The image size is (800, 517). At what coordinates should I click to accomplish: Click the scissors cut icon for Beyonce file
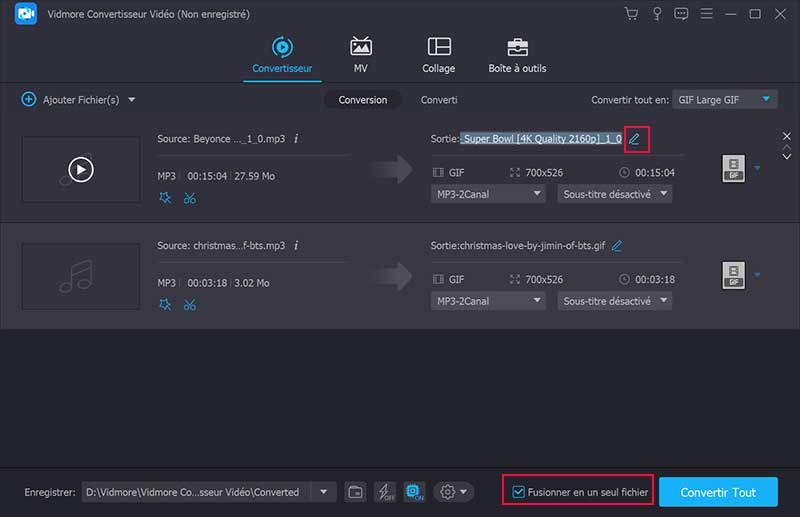(x=189, y=198)
